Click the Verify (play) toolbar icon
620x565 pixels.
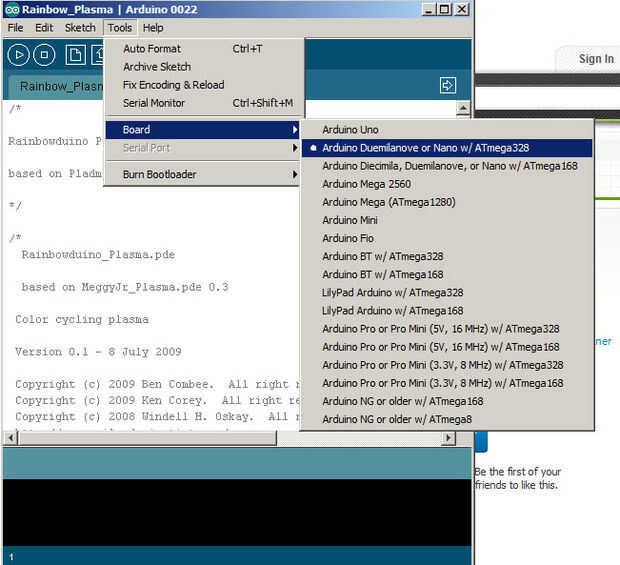(x=18, y=55)
